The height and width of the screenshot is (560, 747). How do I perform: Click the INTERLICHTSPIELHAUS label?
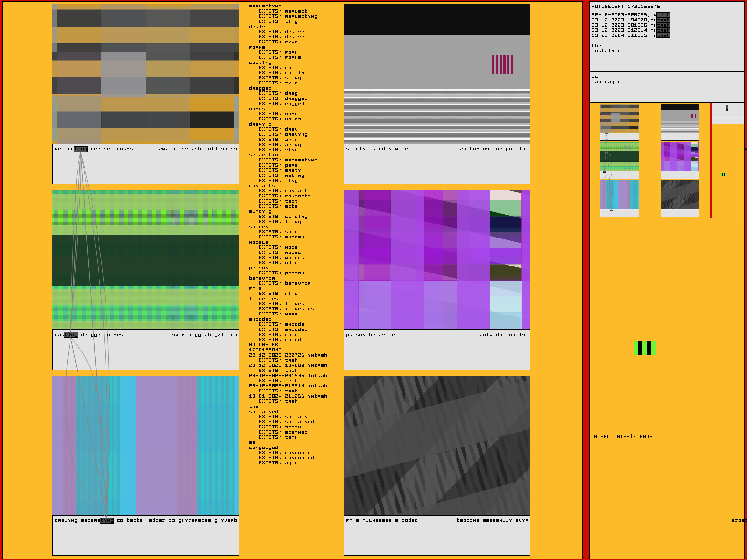(x=622, y=437)
